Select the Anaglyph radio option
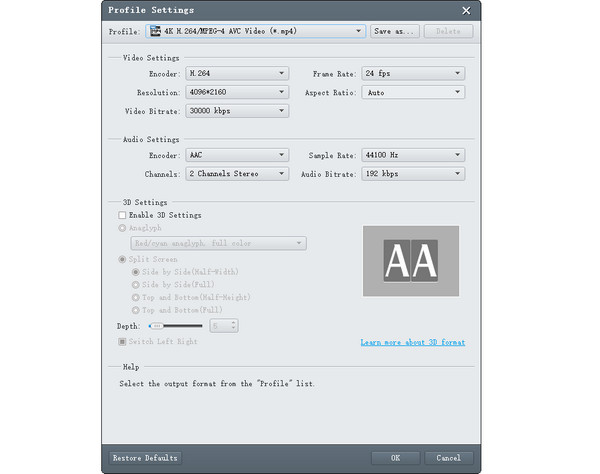The width and height of the screenshot is (600, 474). (x=123, y=228)
